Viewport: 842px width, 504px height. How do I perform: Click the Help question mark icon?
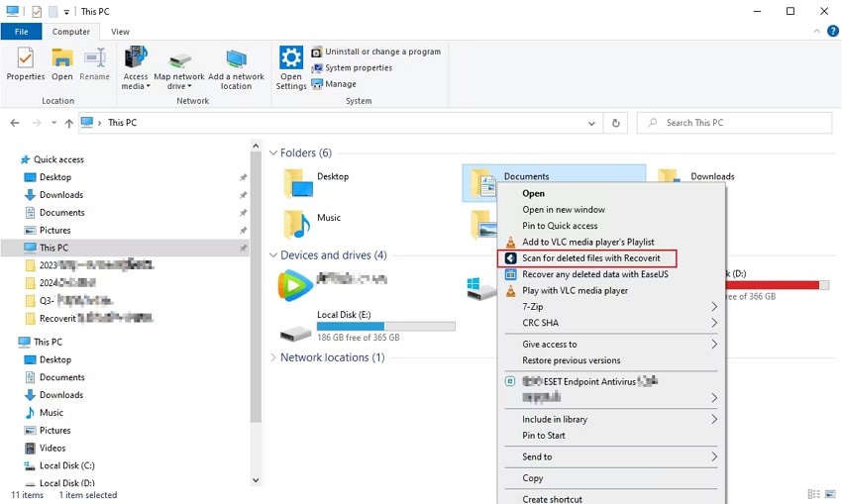(x=832, y=32)
